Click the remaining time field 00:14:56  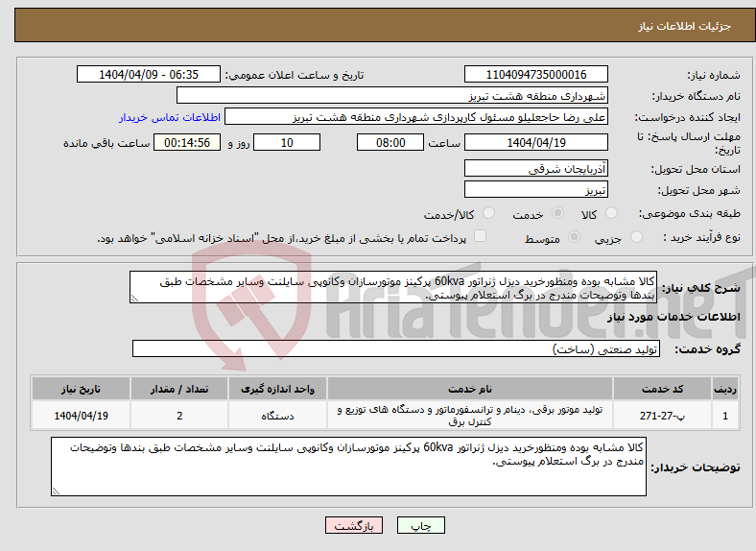coord(187,142)
